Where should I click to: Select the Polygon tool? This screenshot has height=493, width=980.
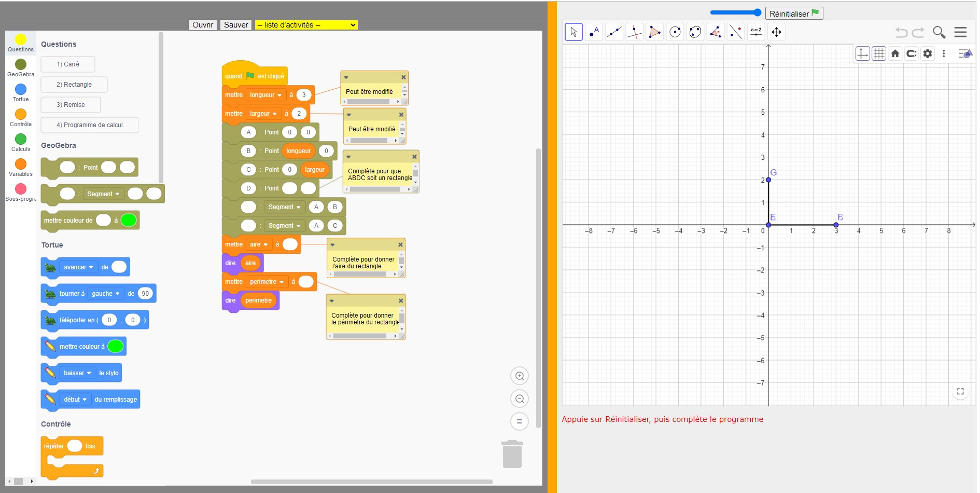coord(655,32)
